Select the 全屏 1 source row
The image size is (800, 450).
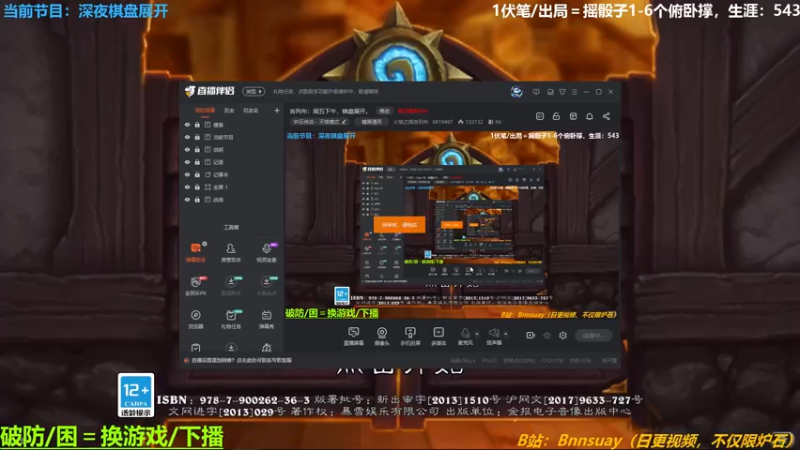(232, 187)
